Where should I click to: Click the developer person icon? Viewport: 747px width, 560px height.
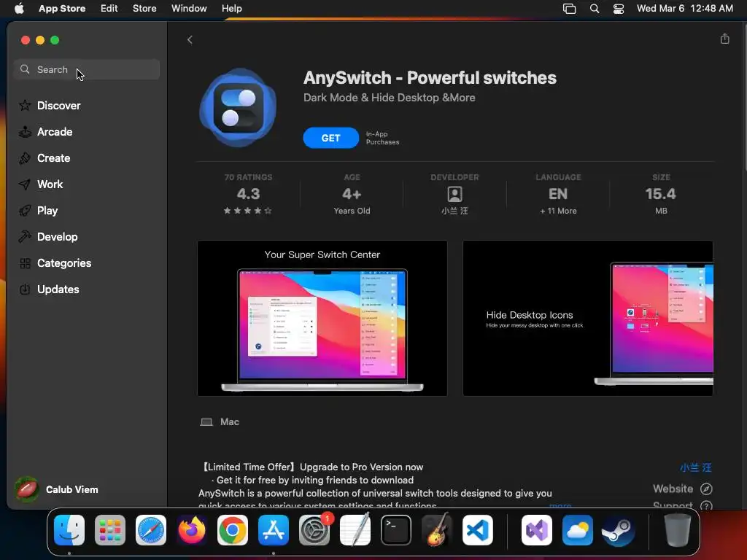click(x=454, y=194)
